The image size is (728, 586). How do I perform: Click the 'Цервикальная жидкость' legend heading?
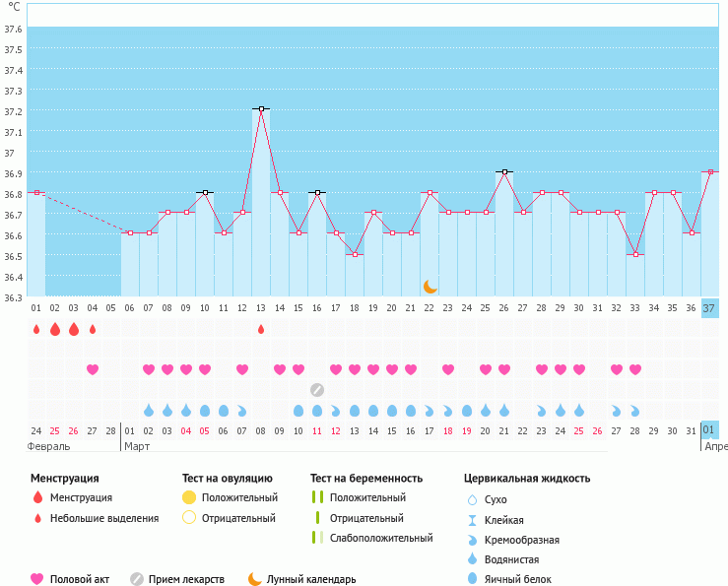(527, 479)
